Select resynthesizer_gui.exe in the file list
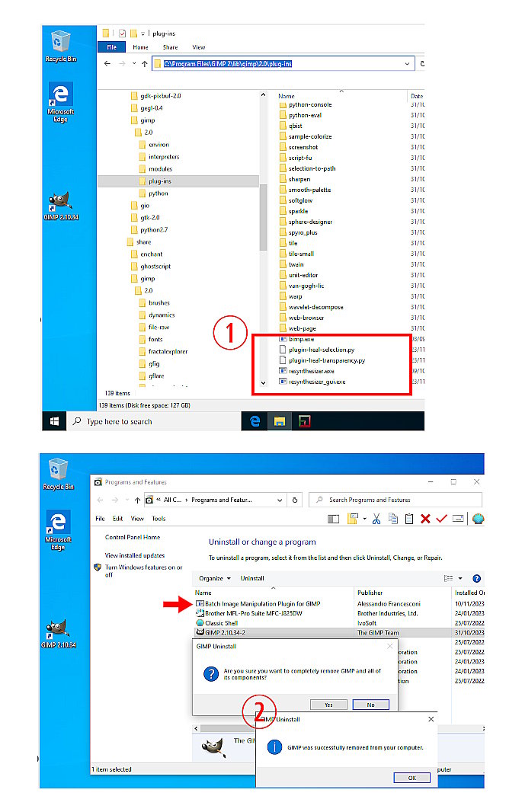This screenshot has width=522, height=812. [x=312, y=382]
